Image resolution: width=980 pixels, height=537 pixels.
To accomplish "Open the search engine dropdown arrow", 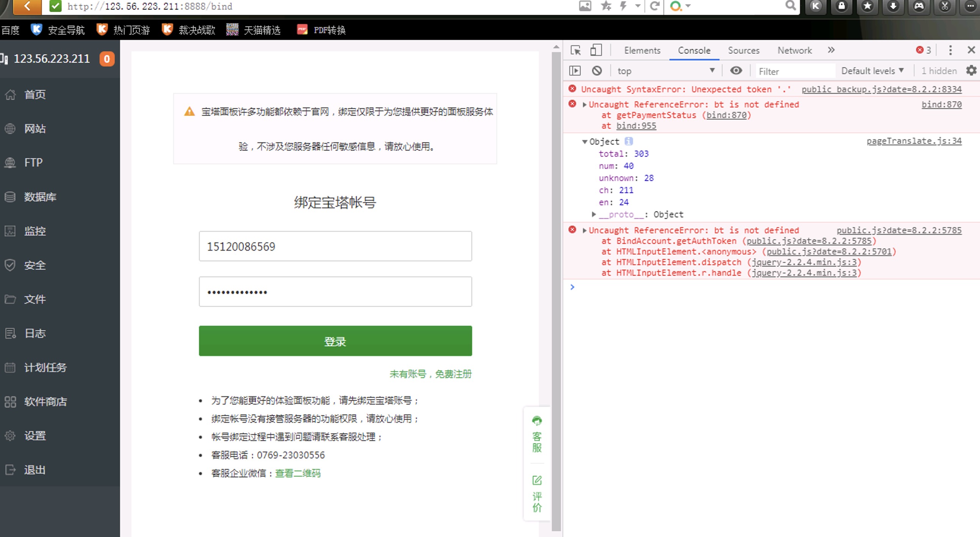I will [688, 6].
